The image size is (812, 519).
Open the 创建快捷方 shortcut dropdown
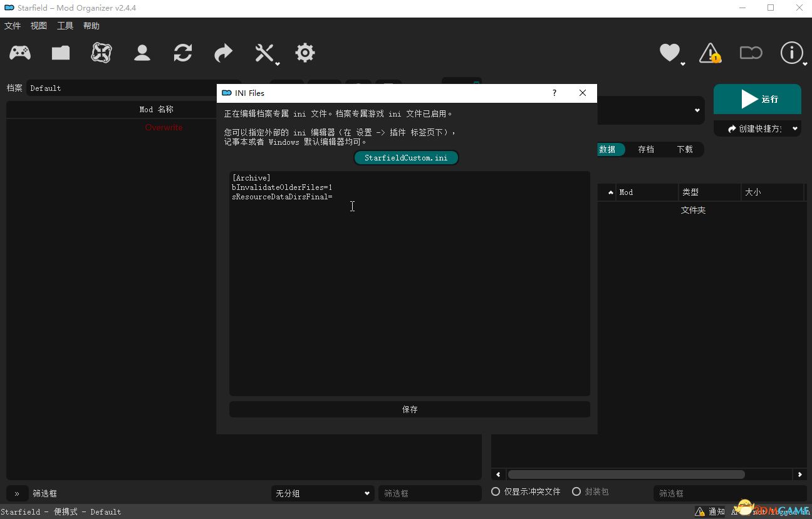pos(757,128)
